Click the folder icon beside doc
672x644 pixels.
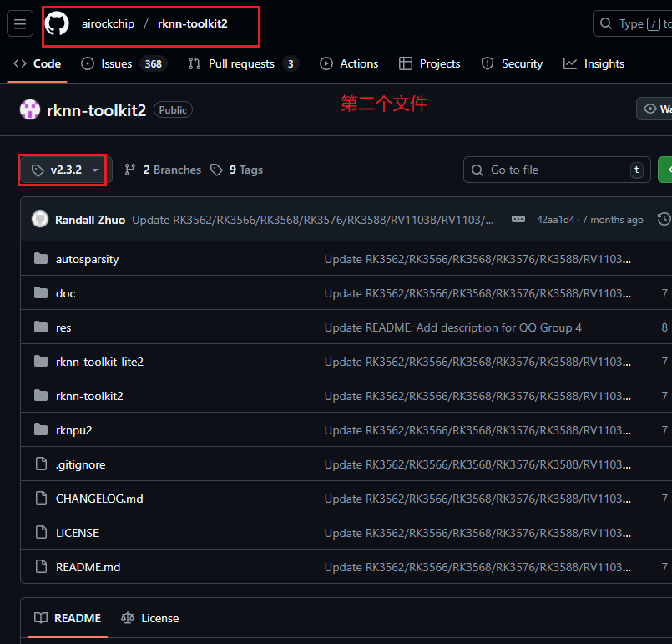pos(41,292)
